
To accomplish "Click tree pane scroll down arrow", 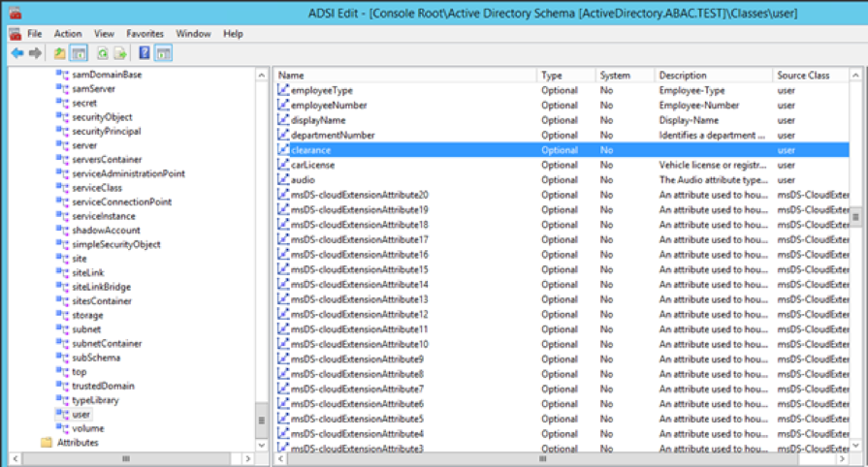I will tap(262, 446).
